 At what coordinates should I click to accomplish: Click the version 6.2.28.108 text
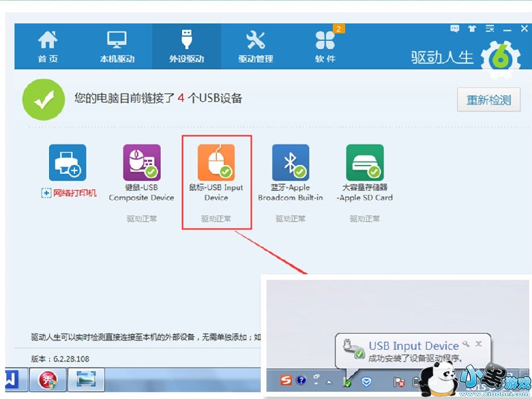click(60, 359)
